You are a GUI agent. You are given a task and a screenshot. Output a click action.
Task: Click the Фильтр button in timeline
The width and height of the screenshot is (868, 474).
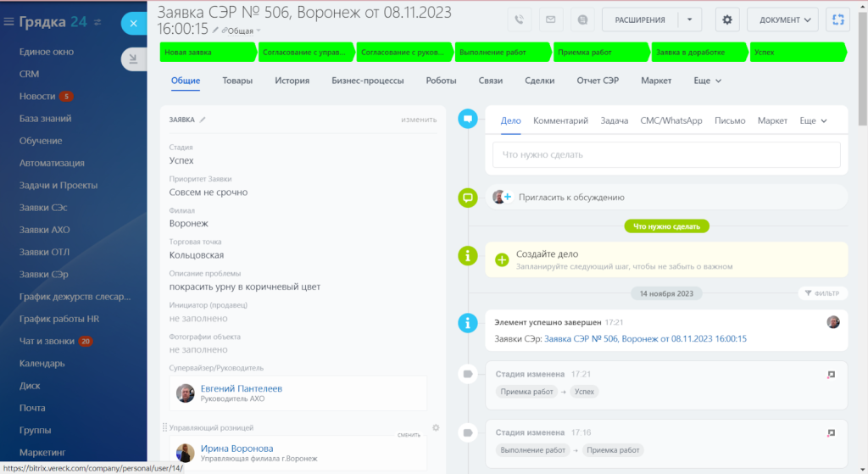pyautogui.click(x=822, y=293)
